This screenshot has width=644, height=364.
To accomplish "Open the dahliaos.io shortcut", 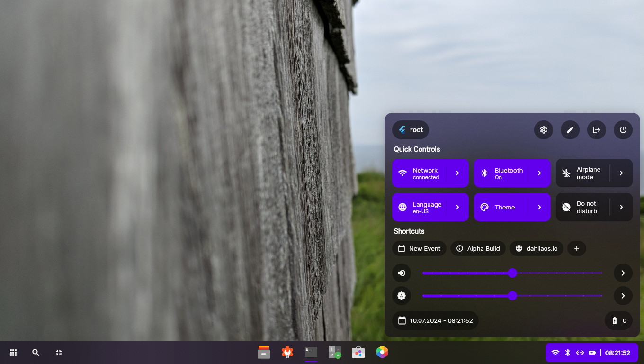I will (536, 248).
